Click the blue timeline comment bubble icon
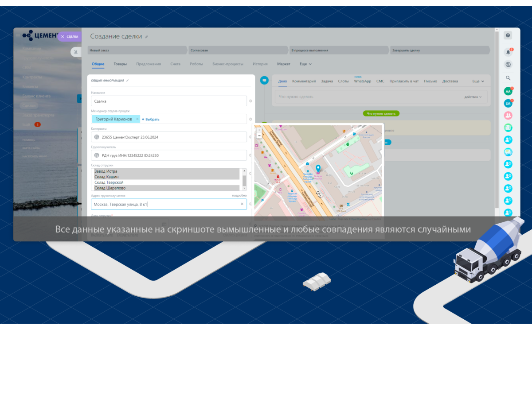The width and height of the screenshot is (532, 395). point(264,80)
